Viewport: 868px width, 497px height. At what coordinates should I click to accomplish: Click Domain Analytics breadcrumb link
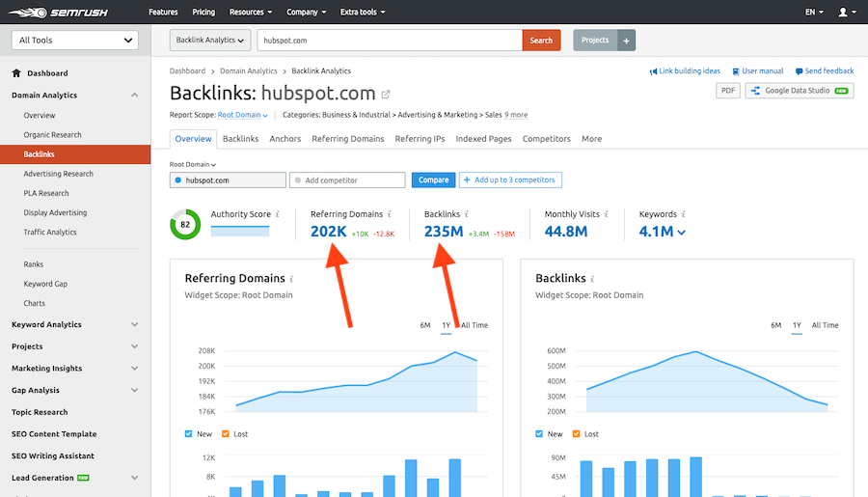pyautogui.click(x=249, y=71)
